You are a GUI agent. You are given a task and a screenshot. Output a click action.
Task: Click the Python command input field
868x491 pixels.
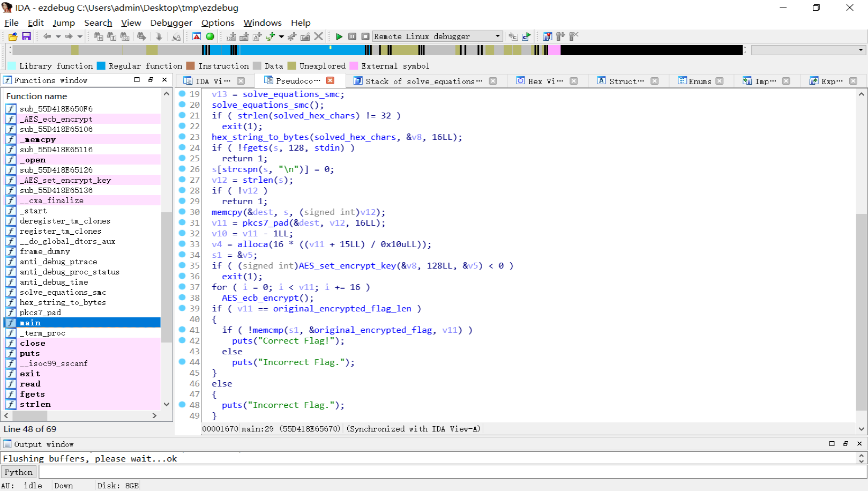point(452,472)
